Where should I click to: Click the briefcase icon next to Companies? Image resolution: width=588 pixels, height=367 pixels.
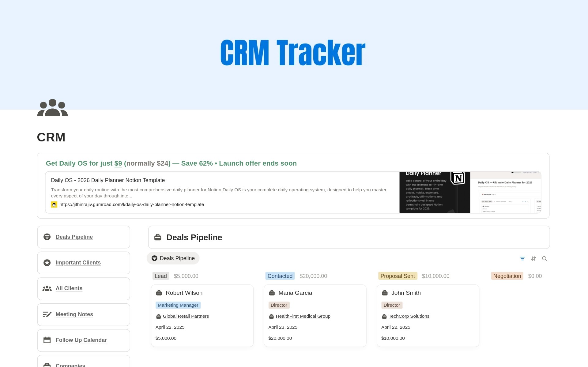click(47, 365)
